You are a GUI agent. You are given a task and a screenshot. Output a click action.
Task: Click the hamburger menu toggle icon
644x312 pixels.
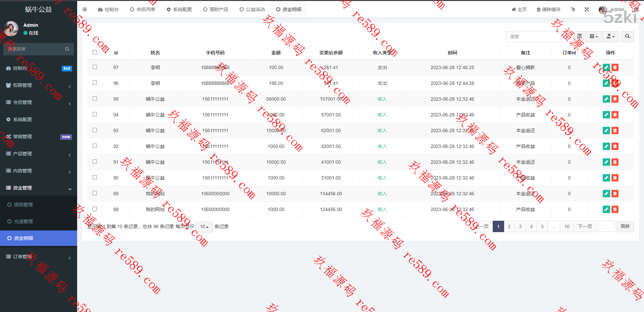click(85, 9)
